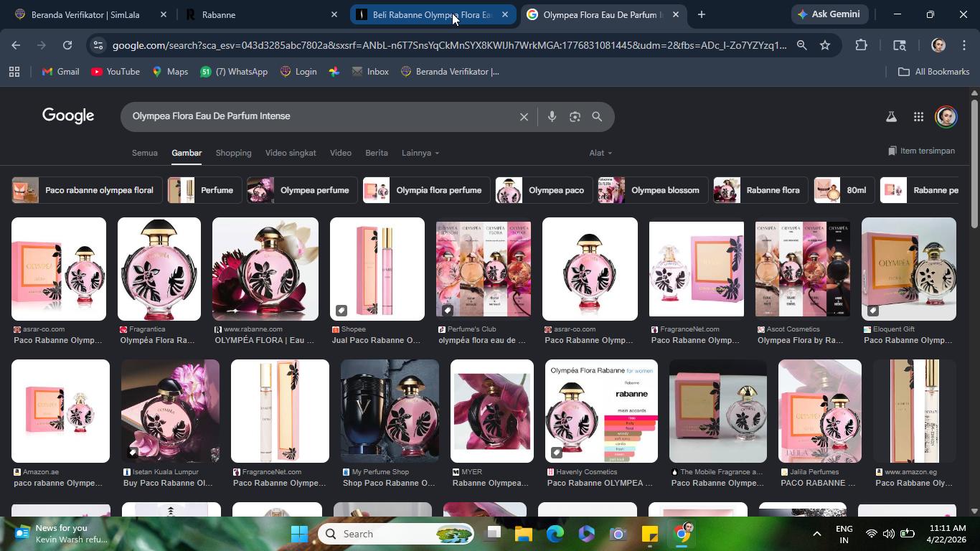Open a new browser tab
980x551 pixels.
(701, 14)
